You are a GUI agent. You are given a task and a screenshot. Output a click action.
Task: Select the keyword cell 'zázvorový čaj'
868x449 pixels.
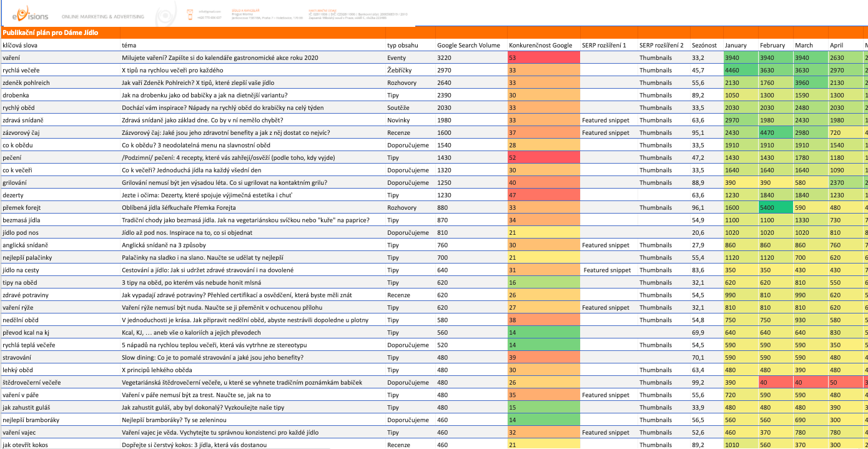(60, 132)
